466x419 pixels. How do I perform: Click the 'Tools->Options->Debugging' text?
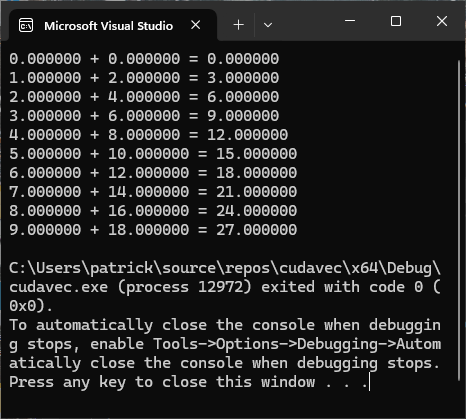tap(266, 344)
